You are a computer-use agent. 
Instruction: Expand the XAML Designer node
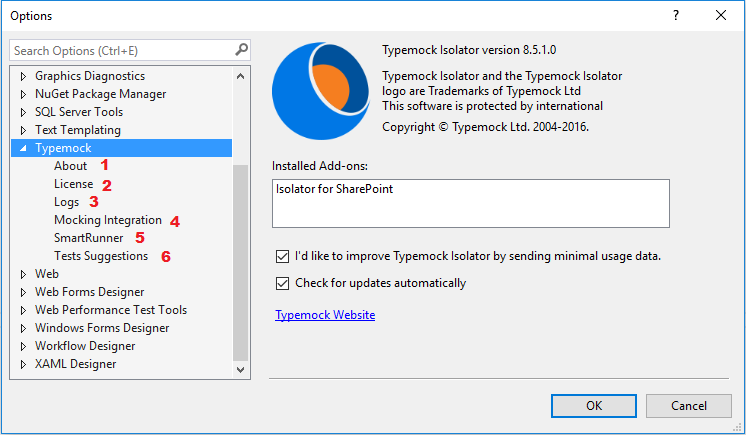point(23,364)
